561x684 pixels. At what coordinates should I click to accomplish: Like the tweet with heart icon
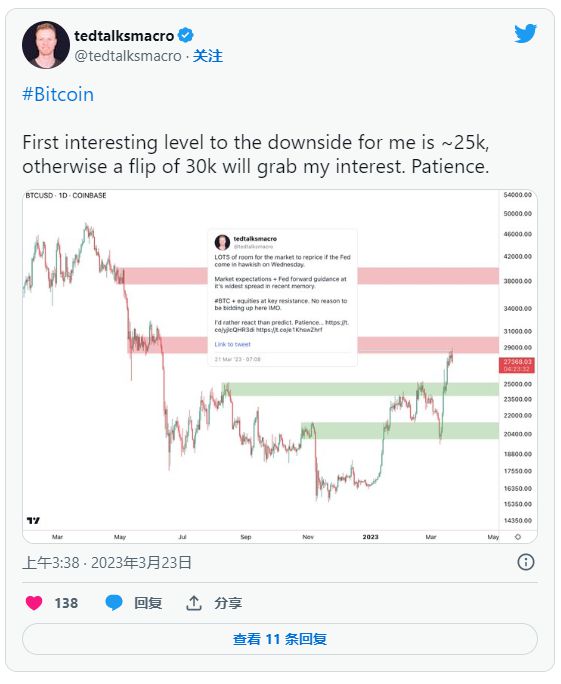pyautogui.click(x=34, y=603)
